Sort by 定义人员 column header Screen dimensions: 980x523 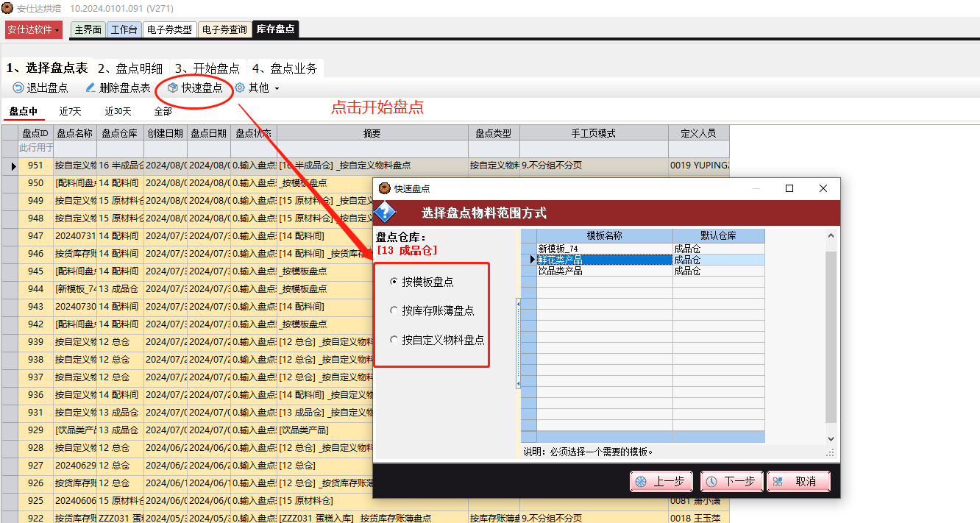(698, 133)
